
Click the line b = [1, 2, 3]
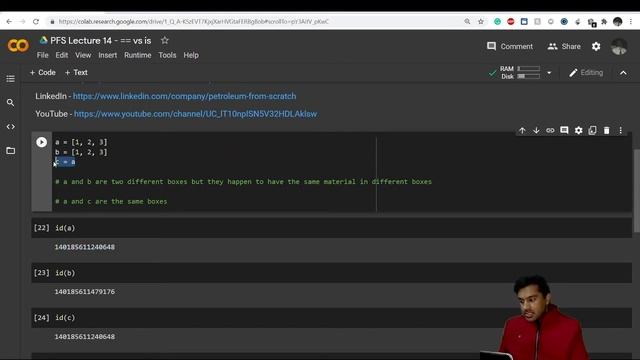tap(81, 152)
